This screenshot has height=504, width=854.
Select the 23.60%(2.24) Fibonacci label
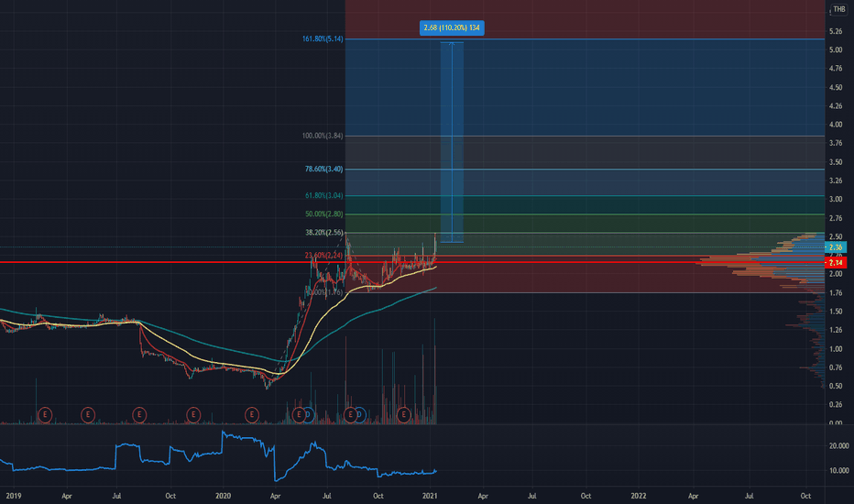point(323,256)
